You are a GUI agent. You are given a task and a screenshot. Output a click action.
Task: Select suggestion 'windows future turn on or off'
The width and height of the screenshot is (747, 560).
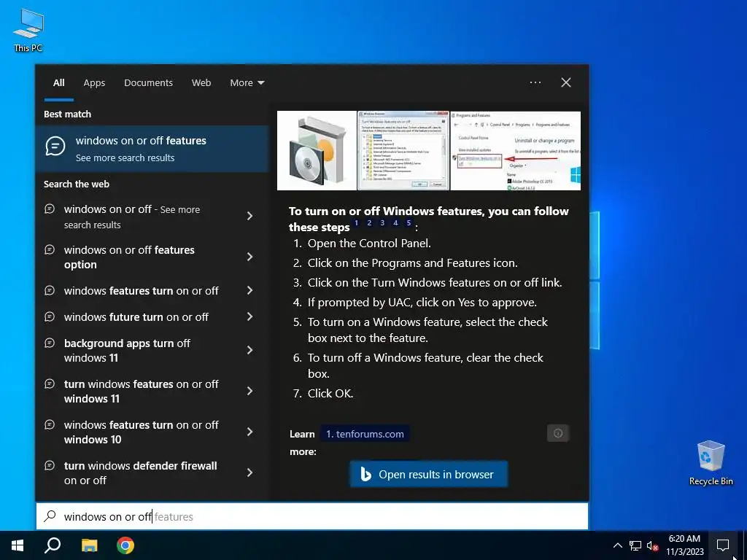click(136, 316)
